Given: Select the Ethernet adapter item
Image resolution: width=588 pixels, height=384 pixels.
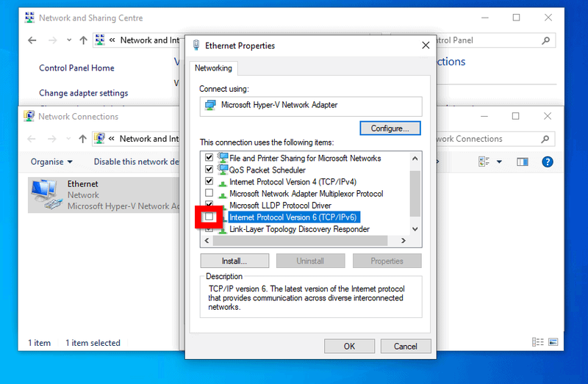Looking at the screenshot, I should tap(104, 195).
